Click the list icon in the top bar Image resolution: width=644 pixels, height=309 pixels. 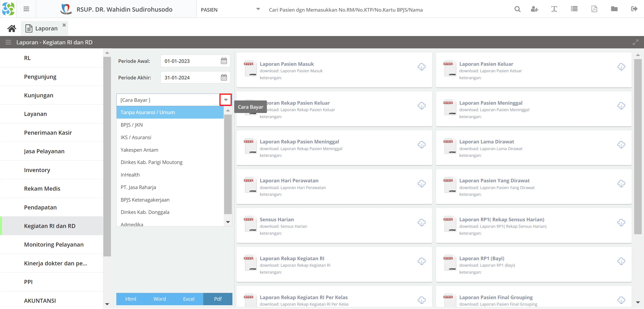tap(574, 9)
